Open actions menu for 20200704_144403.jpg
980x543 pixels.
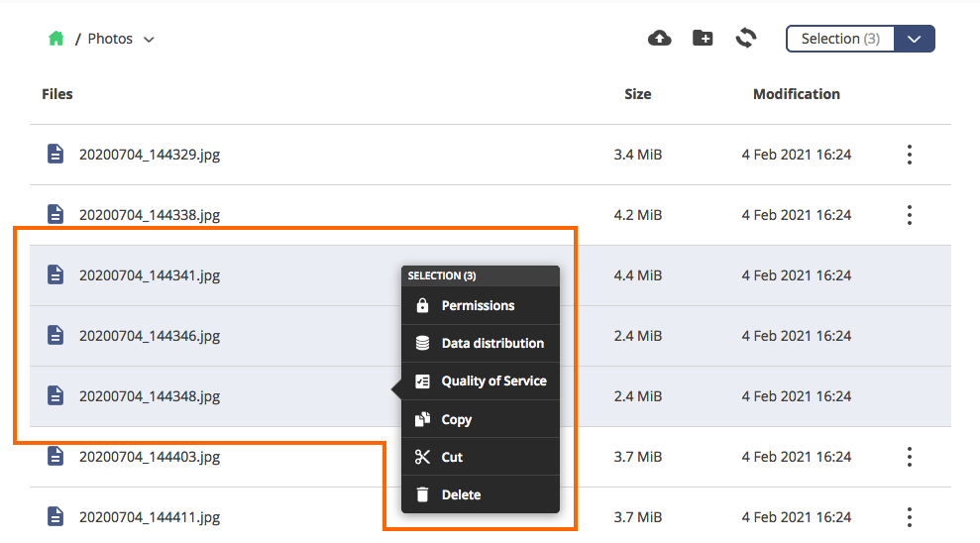[910, 457]
